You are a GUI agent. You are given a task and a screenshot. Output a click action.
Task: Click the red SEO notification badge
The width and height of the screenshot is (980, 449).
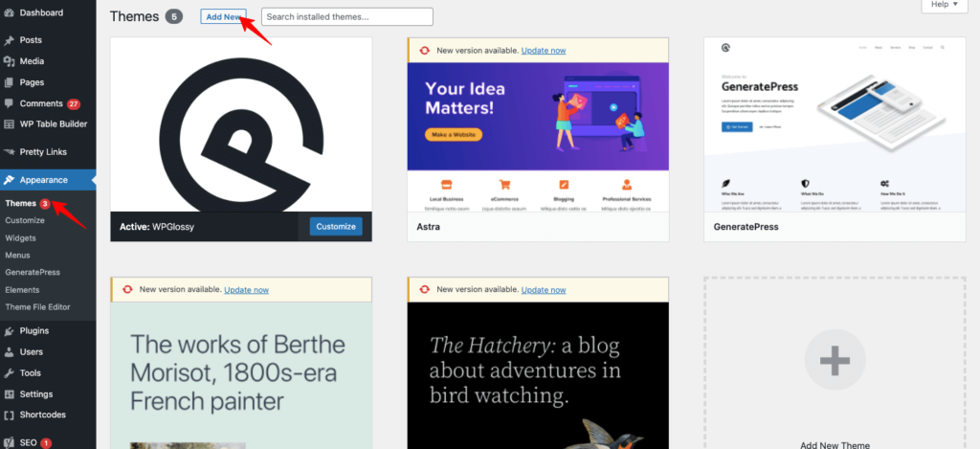46,442
